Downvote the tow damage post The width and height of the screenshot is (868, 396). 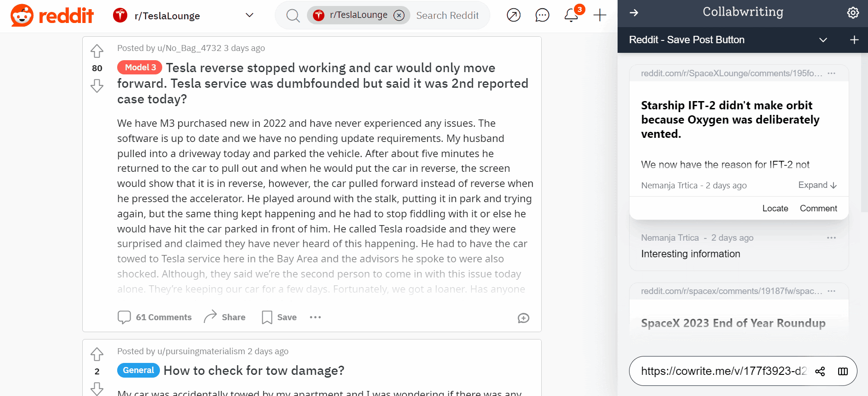(97, 389)
